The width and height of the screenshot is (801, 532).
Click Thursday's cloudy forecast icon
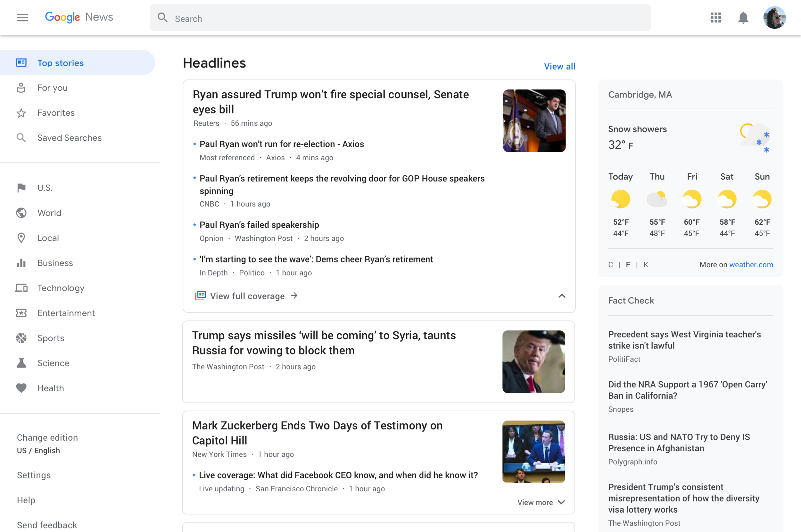pyautogui.click(x=657, y=199)
